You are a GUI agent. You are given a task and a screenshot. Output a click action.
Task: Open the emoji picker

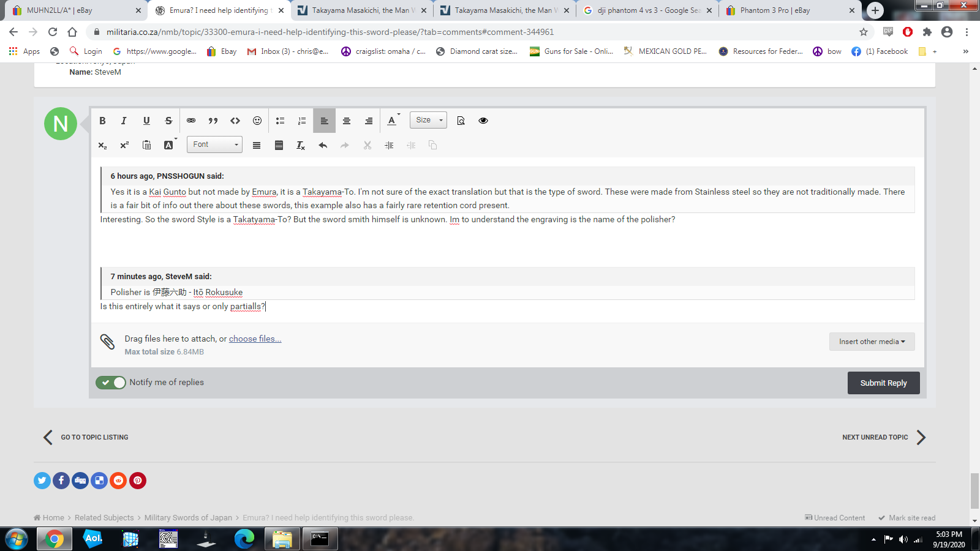(257, 121)
